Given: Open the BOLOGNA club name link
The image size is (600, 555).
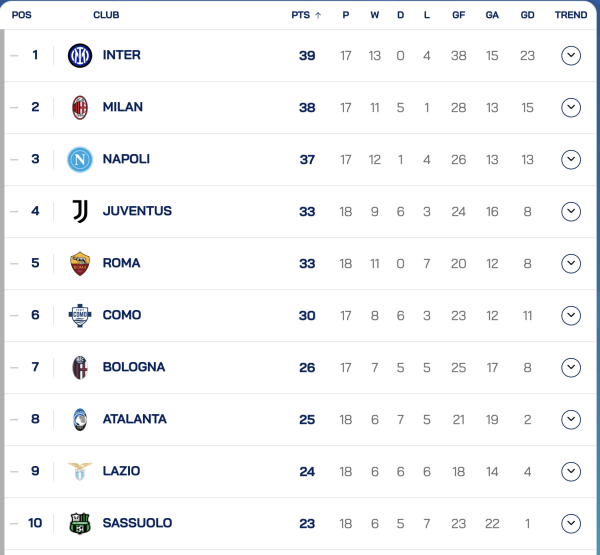Looking at the screenshot, I should (x=134, y=368).
